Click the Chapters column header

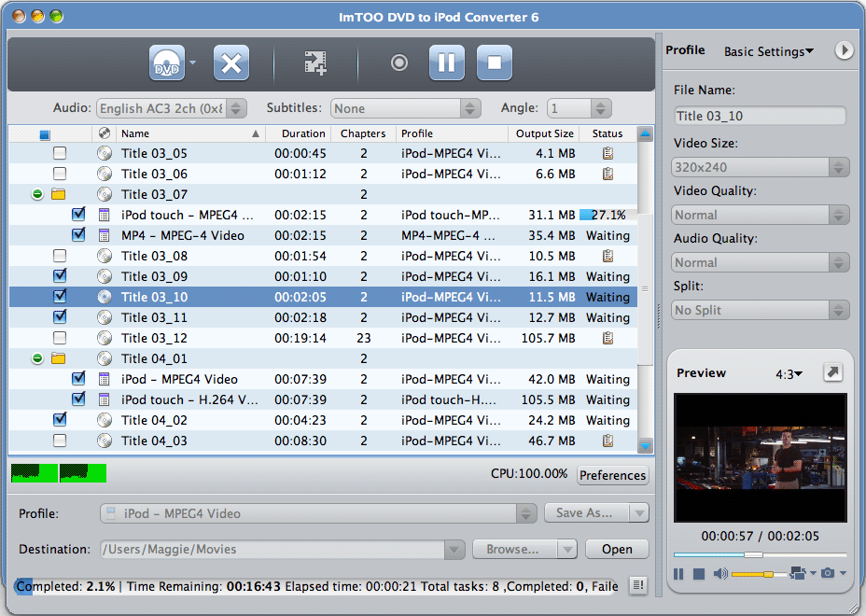[363, 133]
